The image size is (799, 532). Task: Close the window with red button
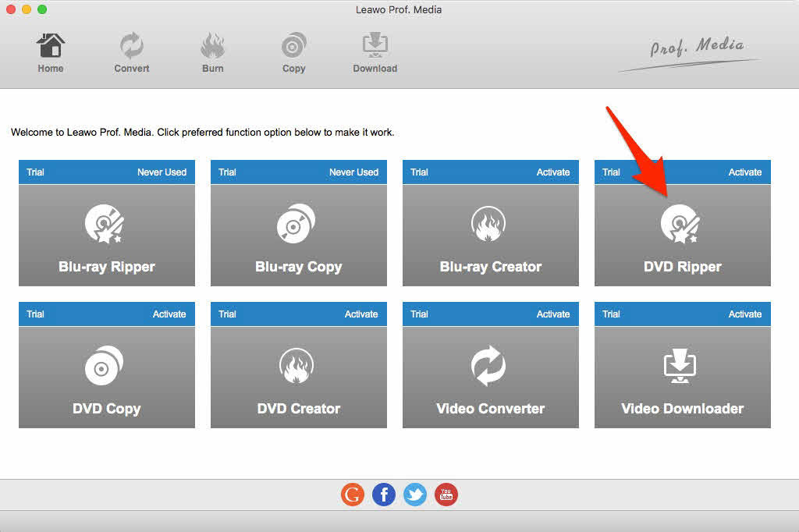click(11, 9)
